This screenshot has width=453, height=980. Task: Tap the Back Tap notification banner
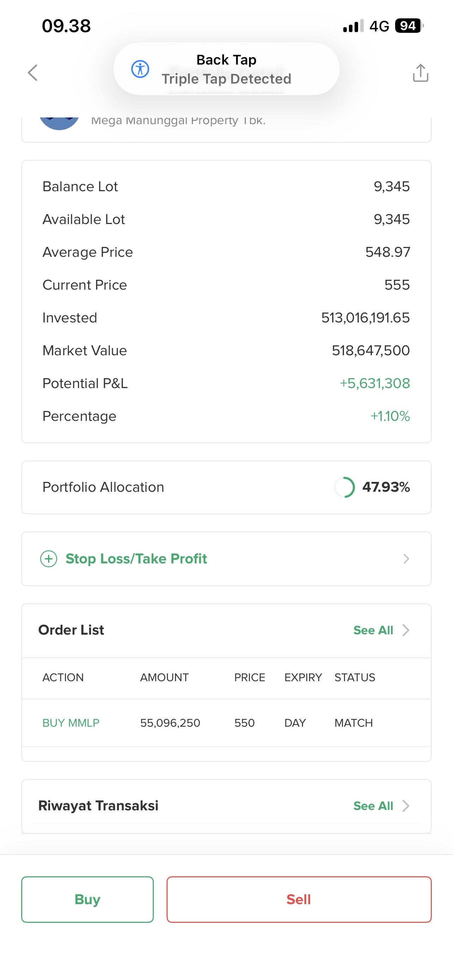pos(226,69)
